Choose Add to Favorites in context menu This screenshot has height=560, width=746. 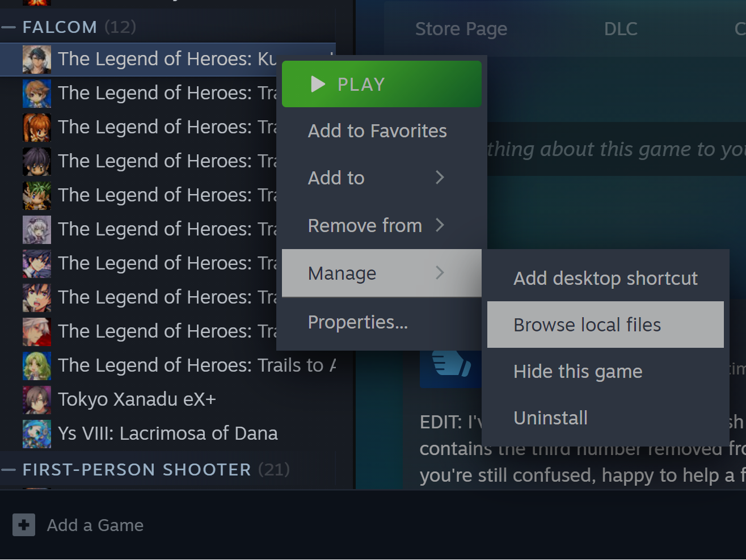pyautogui.click(x=382, y=131)
